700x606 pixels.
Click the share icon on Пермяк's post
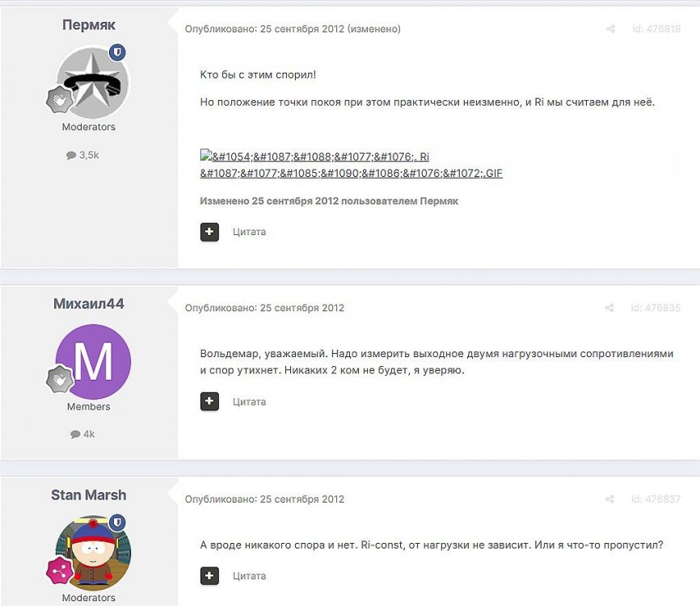[610, 29]
